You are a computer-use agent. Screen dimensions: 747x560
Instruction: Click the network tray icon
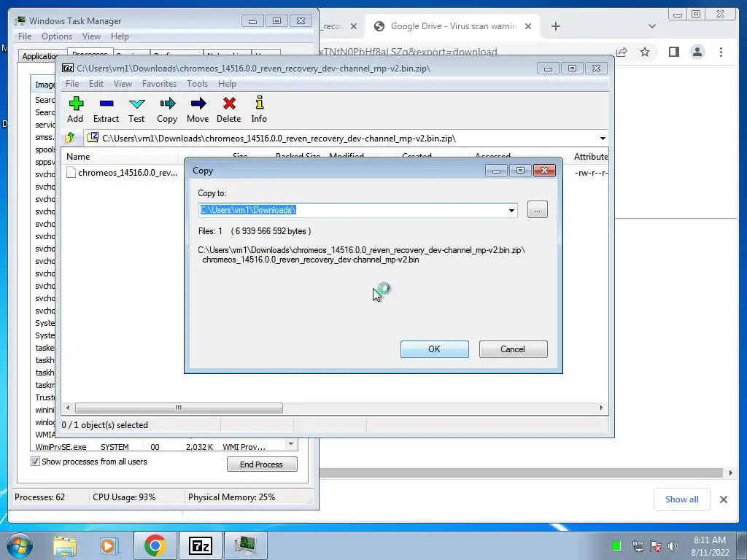(638, 545)
